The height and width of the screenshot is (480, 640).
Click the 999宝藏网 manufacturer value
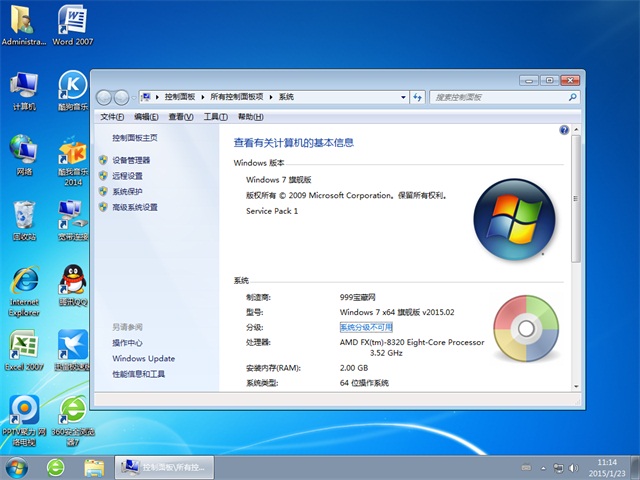pos(358,297)
